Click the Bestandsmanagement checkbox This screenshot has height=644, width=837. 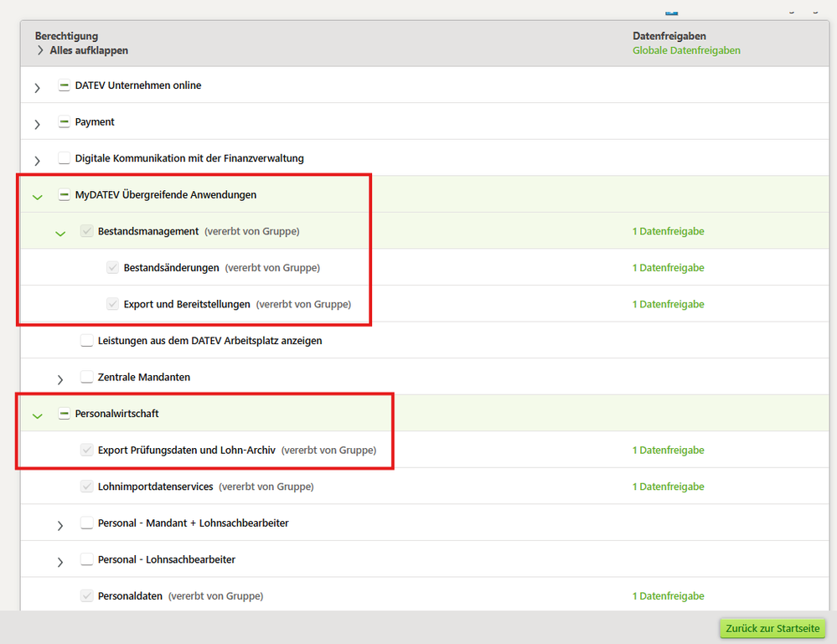tap(86, 231)
